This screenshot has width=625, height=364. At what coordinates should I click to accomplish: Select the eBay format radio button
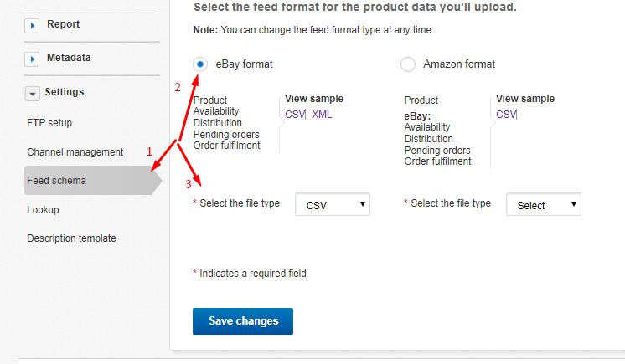[200, 64]
